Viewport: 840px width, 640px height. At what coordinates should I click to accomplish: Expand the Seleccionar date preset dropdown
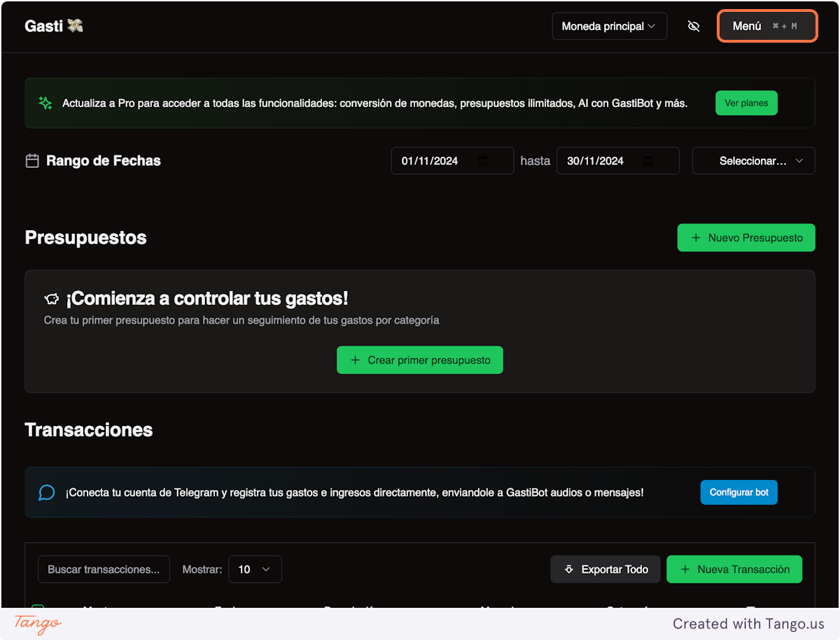click(753, 161)
